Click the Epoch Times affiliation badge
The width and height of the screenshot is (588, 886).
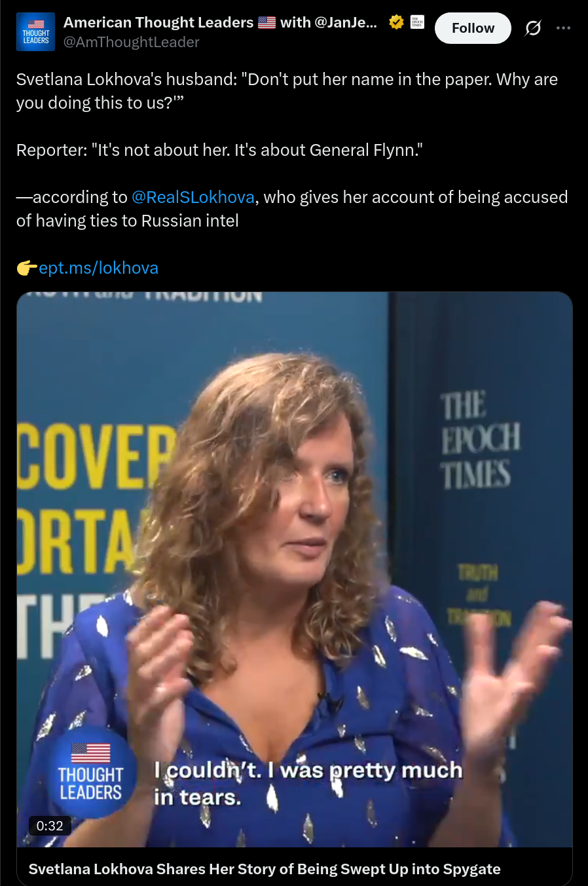click(417, 22)
